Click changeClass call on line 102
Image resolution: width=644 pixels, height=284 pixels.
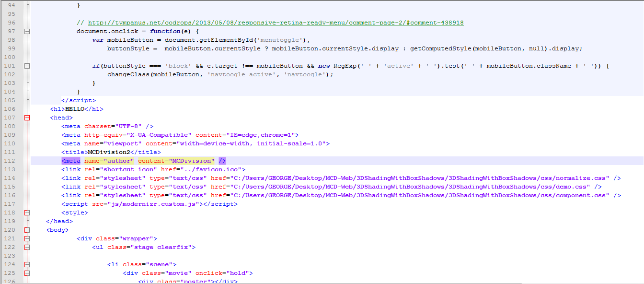(x=128, y=74)
